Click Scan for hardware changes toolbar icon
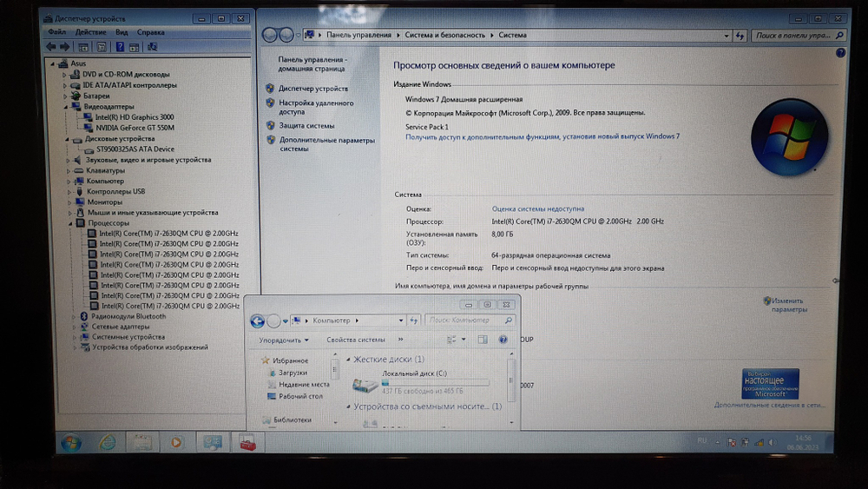868x489 pixels. click(x=152, y=47)
